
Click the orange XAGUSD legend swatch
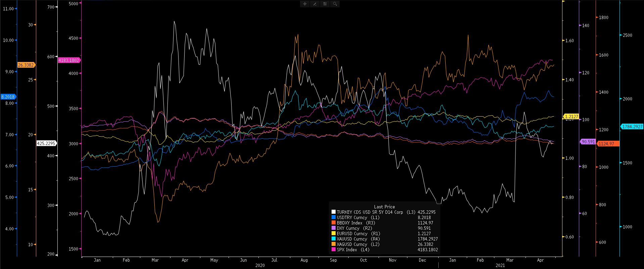pyautogui.click(x=333, y=244)
